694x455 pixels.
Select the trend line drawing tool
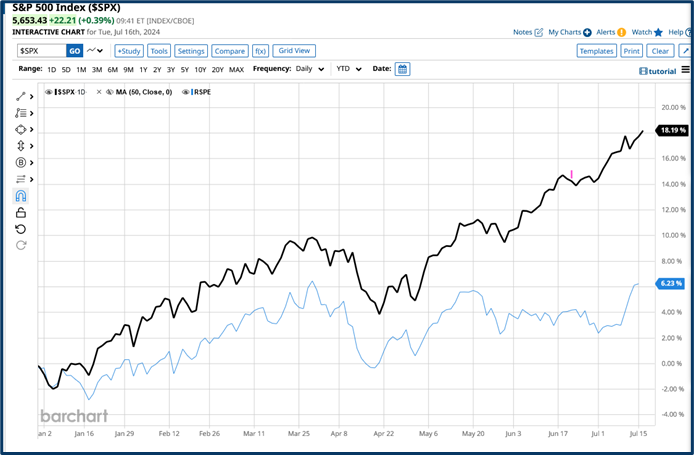pyautogui.click(x=21, y=96)
